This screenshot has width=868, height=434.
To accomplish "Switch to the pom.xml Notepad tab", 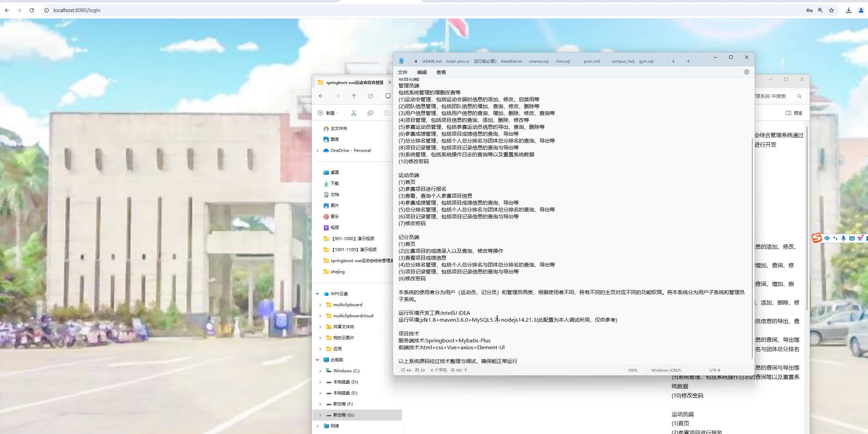I will point(592,61).
